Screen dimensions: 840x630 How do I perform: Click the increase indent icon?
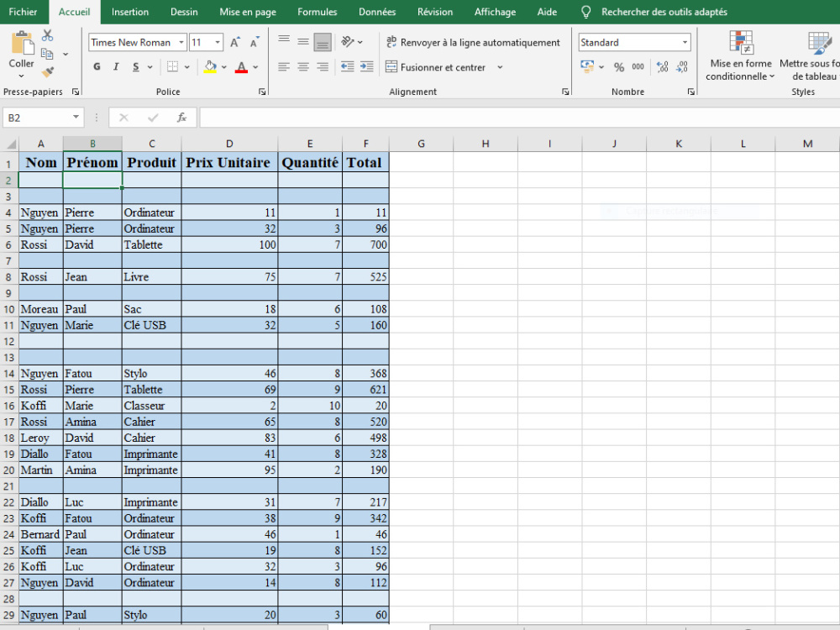pos(367,67)
